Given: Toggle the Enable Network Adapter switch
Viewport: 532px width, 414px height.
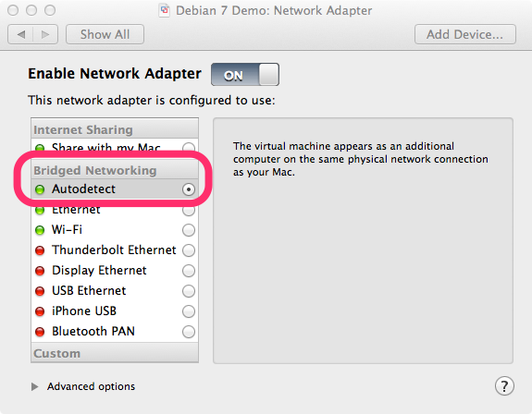Looking at the screenshot, I should pos(245,74).
